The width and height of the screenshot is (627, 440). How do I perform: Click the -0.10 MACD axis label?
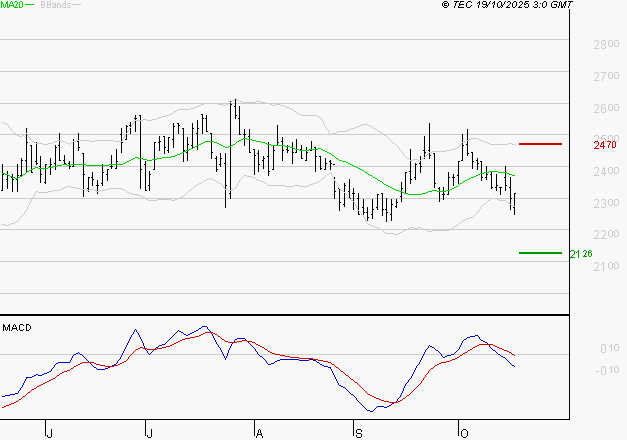pos(607,370)
